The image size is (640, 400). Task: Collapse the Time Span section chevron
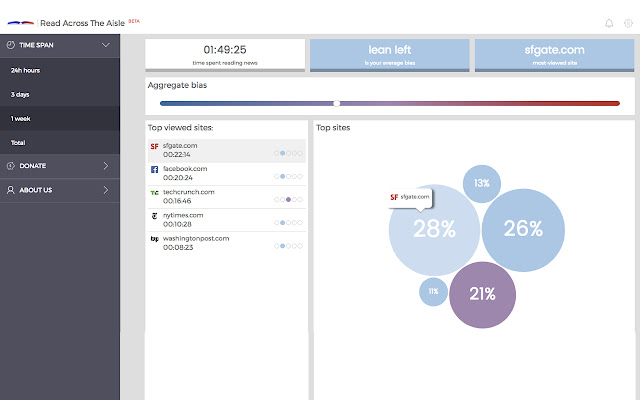pyautogui.click(x=106, y=45)
